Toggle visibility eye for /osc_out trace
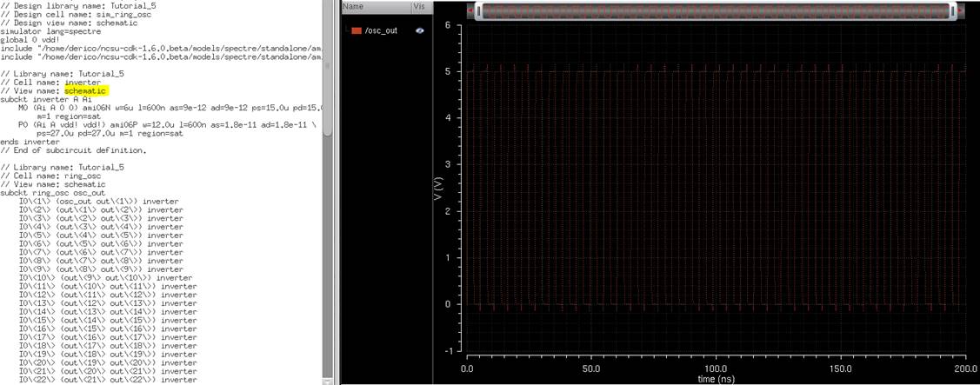Screen dimensions: 980x385 pyautogui.click(x=420, y=30)
